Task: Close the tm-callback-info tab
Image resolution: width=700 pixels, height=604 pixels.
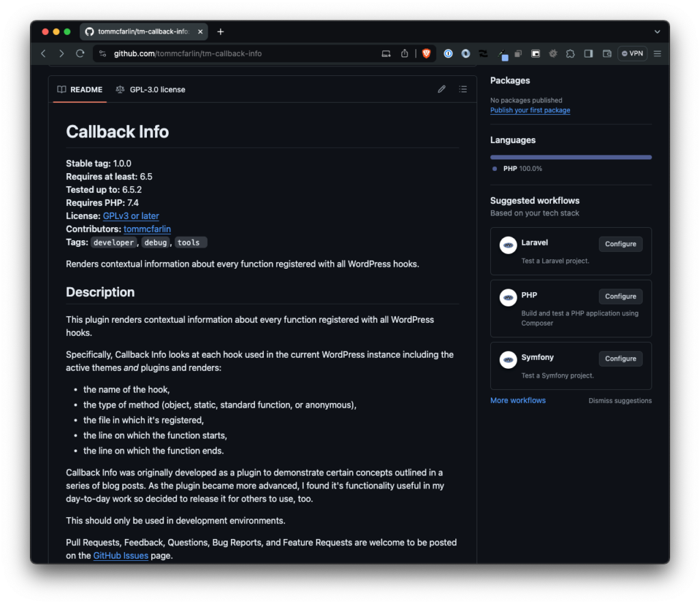Action: point(200,31)
